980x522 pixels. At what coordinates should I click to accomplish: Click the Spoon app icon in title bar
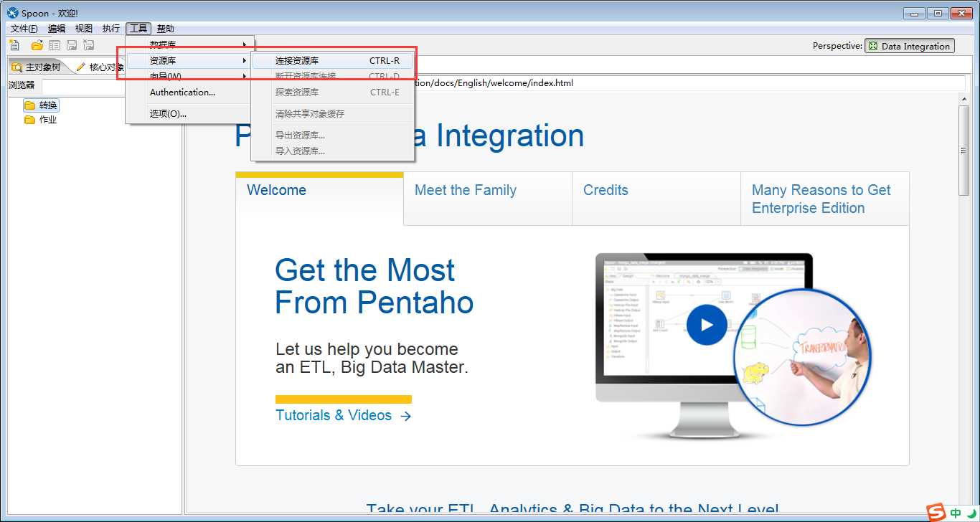[12, 13]
